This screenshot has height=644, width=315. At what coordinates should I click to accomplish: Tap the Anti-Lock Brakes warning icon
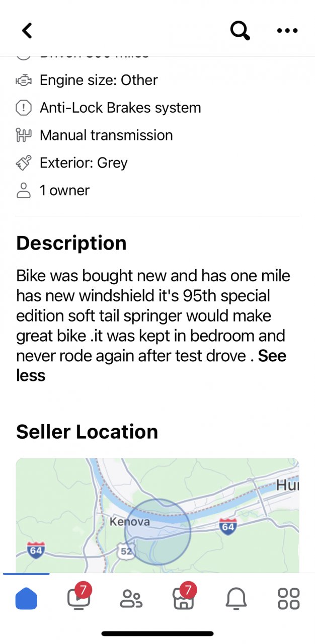24,108
